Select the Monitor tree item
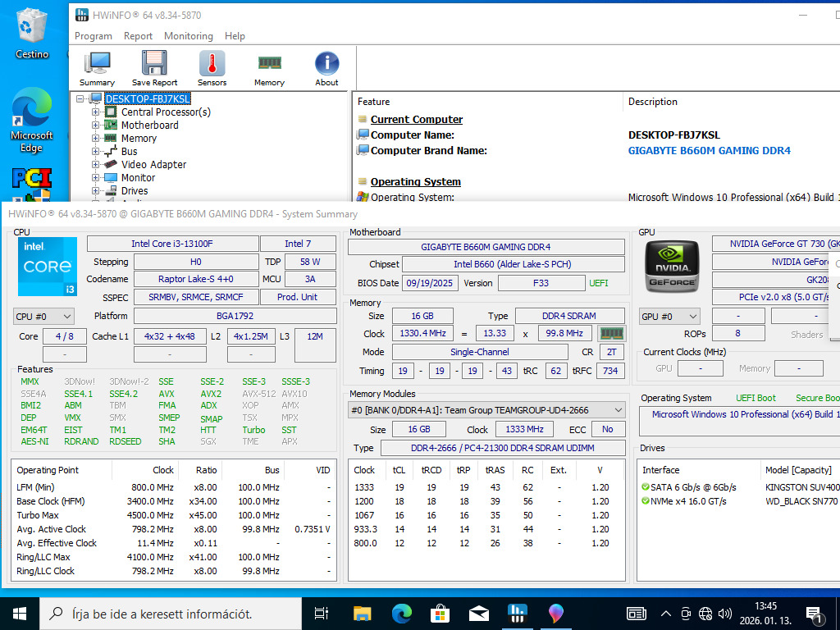840x630 pixels. 138,178
